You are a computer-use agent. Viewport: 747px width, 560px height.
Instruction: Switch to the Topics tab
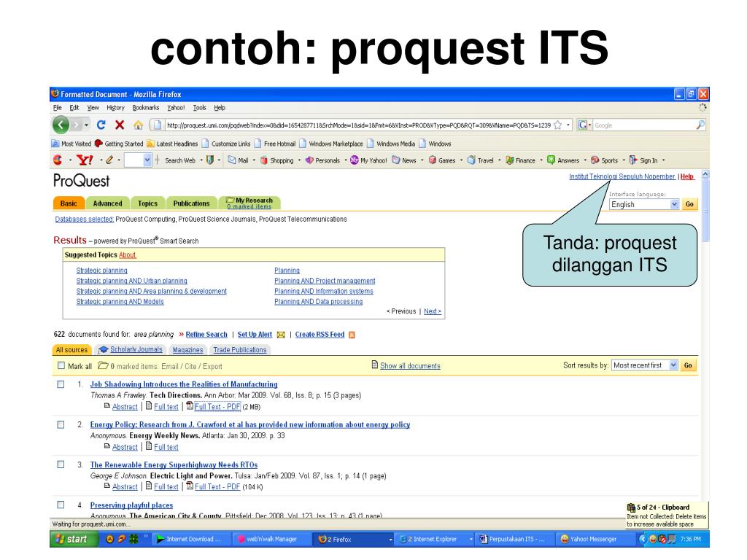point(147,203)
